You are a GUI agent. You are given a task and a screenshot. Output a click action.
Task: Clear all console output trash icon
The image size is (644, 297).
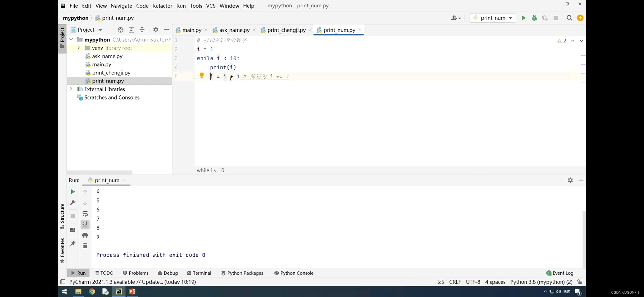click(85, 246)
